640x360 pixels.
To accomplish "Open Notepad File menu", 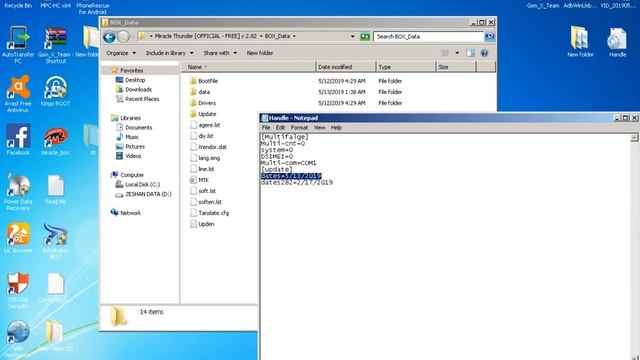I will 266,128.
